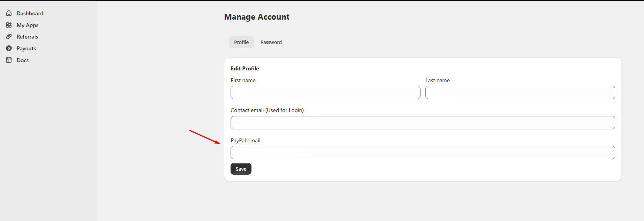Open the Dashboard sidebar link
Image resolution: width=644 pixels, height=221 pixels.
30,13
